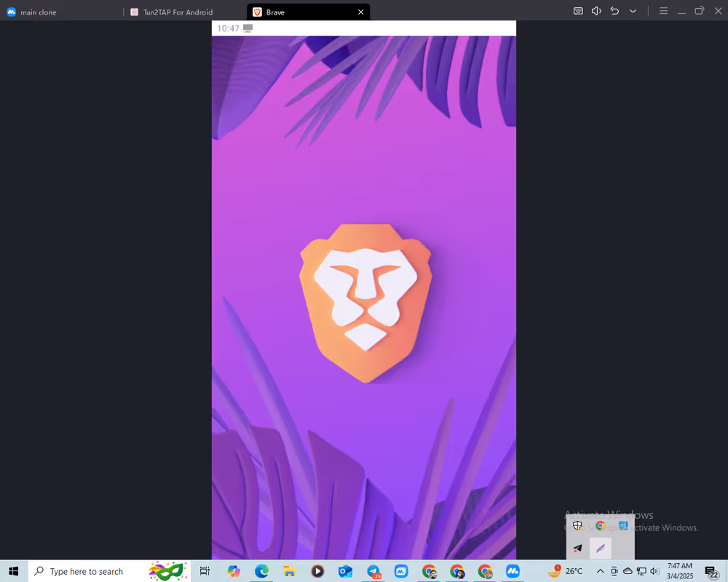Collapse the hidden system tray icons chevron

600,572
